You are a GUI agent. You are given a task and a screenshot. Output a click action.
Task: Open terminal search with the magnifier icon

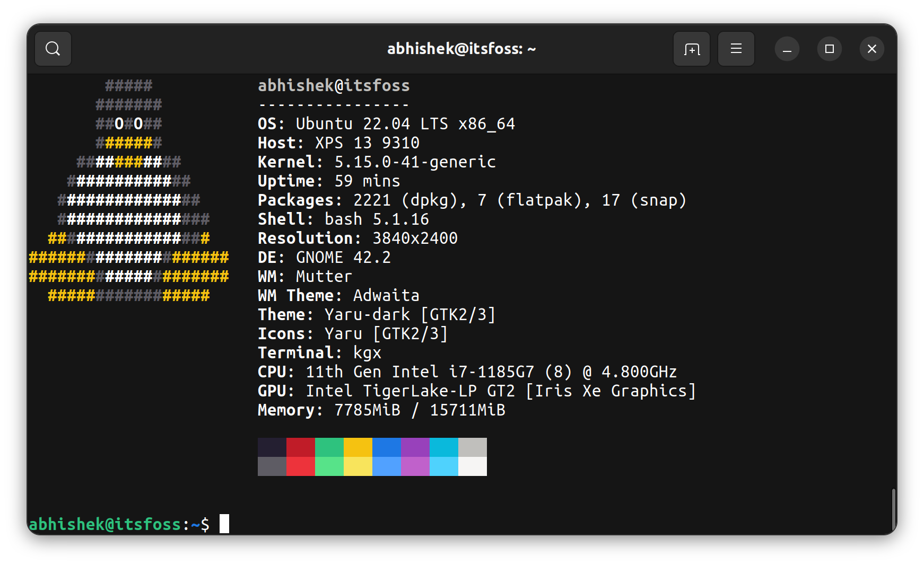53,49
